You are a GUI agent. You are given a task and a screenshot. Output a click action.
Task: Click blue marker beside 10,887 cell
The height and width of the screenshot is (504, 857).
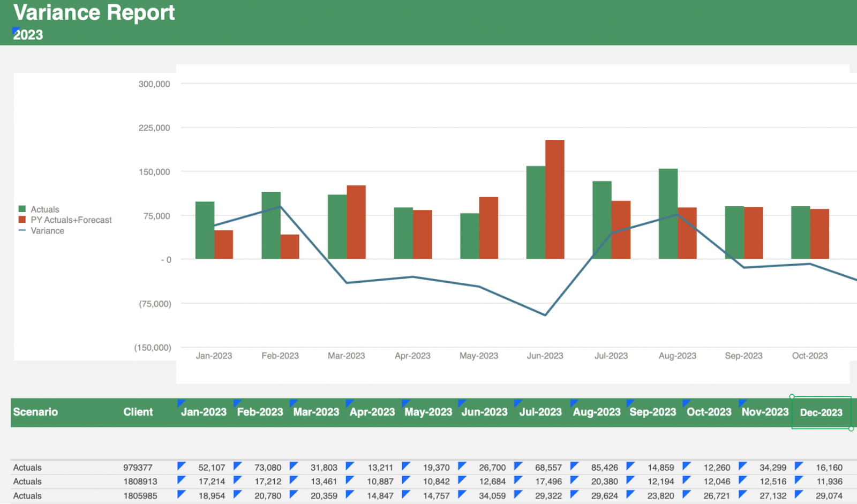350,480
